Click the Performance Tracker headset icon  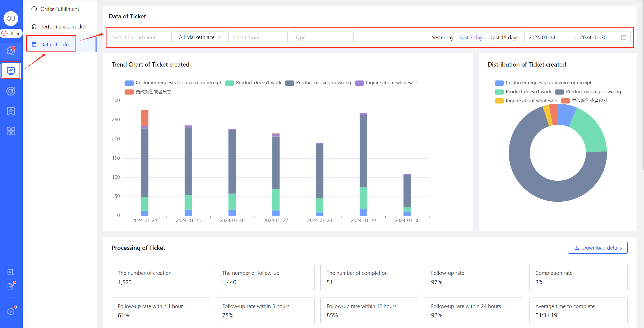(x=34, y=27)
